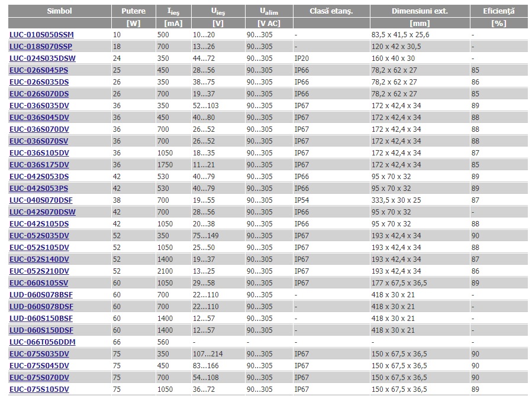Click the power value 38
Image resolution: width=532 pixels, height=396 pixels.
coord(117,200)
